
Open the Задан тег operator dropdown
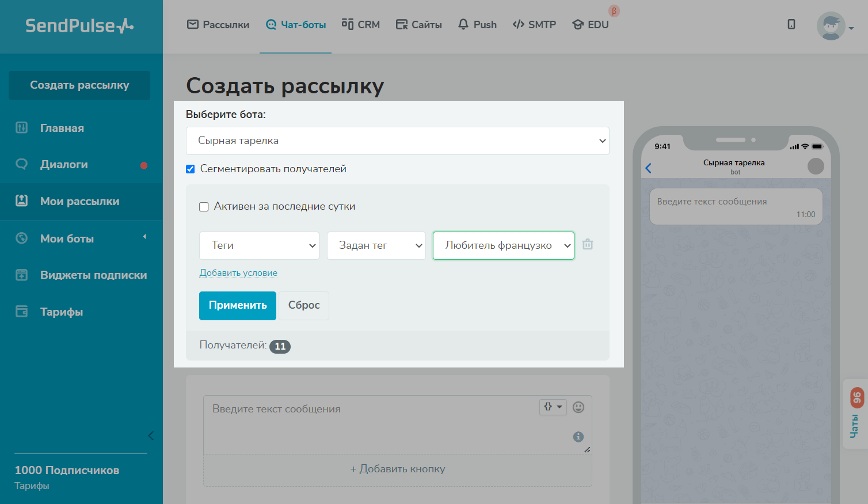[x=376, y=245]
